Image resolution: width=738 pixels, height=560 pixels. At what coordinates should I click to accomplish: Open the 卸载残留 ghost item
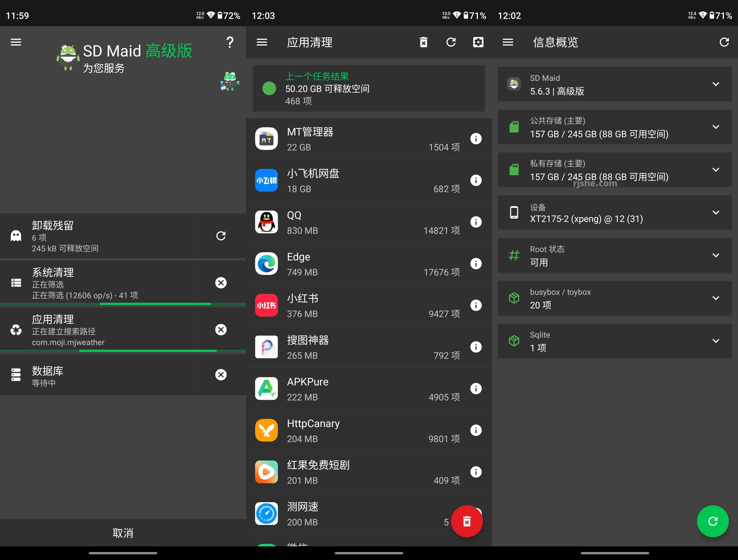(x=16, y=236)
